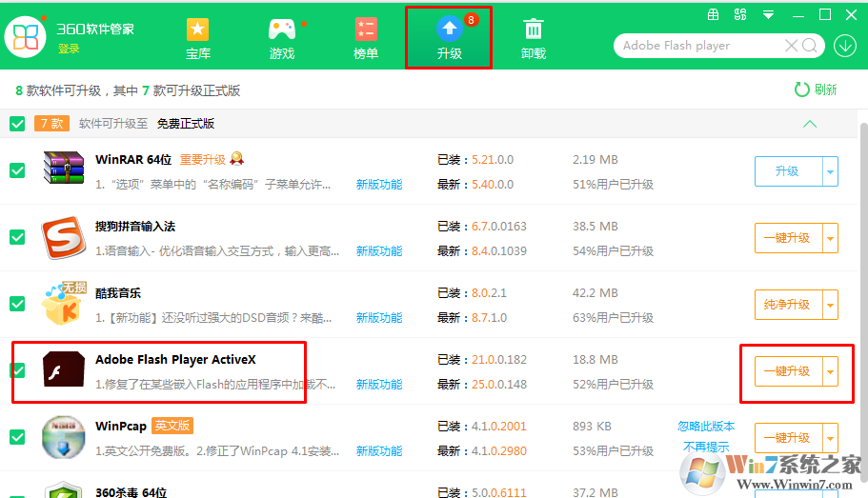This screenshot has width=868, height=498.
Task: Open 新版功能 link for 酷我音乐
Action: pyautogui.click(x=379, y=318)
